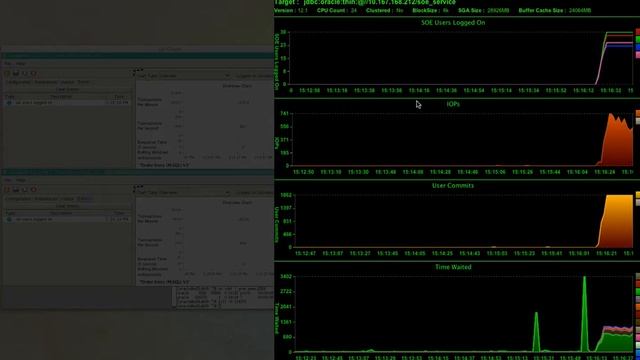
Task: Click the SOE Users Logged On chart title
Action: pos(453,23)
